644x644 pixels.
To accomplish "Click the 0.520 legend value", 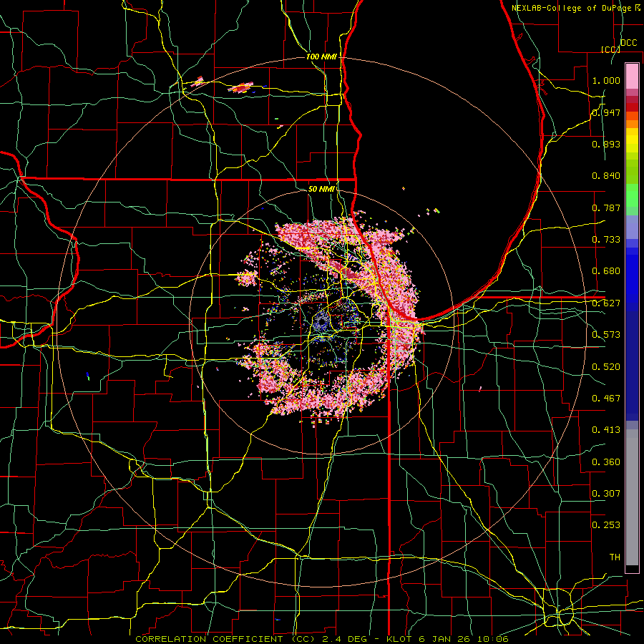I will (x=606, y=367).
